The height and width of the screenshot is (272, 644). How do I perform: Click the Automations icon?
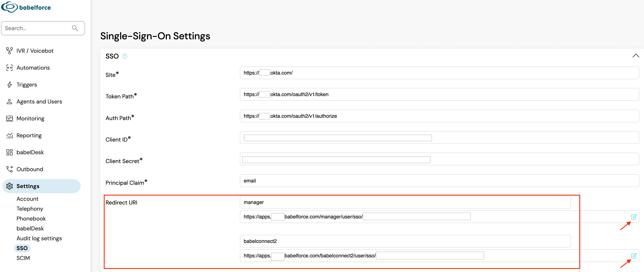(x=10, y=68)
